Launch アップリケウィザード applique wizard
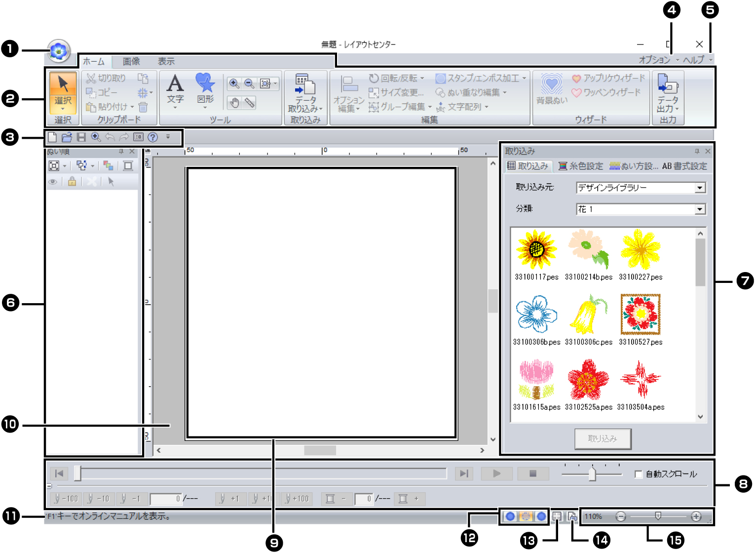The image size is (756, 553). click(608, 78)
